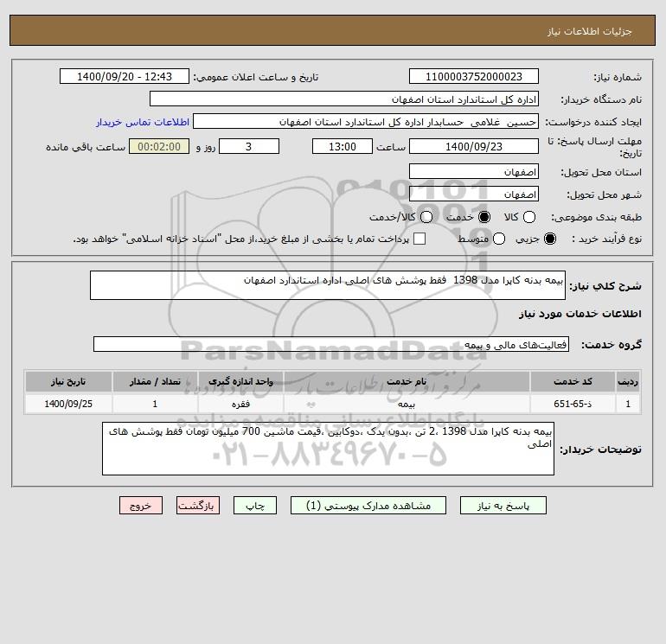This screenshot has width=666, height=644.
Task: Click the remaining days field showing 3
Action: [x=249, y=146]
